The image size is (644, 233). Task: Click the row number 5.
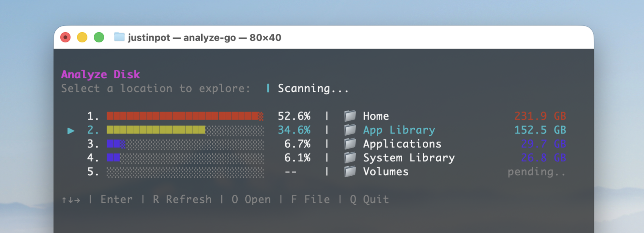click(93, 172)
